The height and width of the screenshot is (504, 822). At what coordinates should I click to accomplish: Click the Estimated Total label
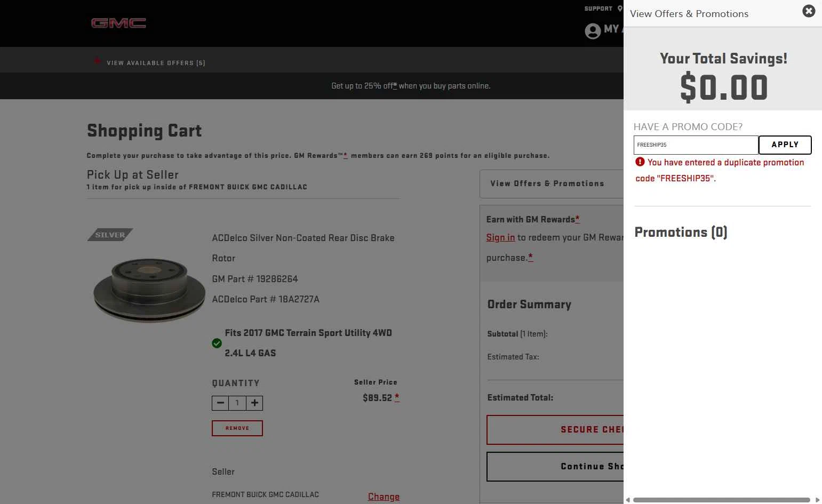pyautogui.click(x=520, y=397)
